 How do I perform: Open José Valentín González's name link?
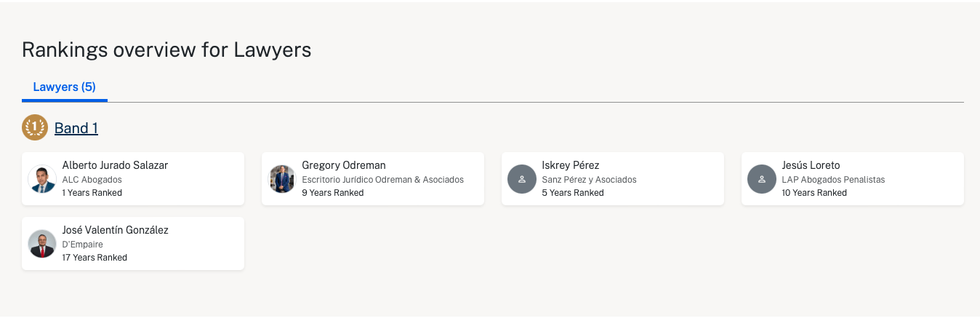coord(115,230)
